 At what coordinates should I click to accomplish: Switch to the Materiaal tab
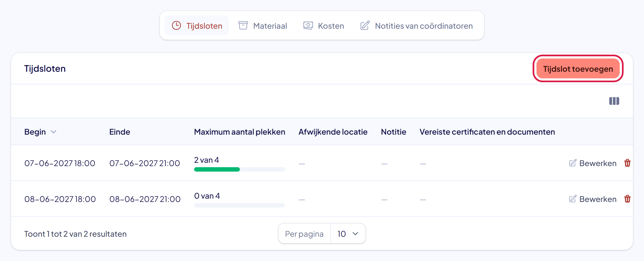pyautogui.click(x=262, y=26)
